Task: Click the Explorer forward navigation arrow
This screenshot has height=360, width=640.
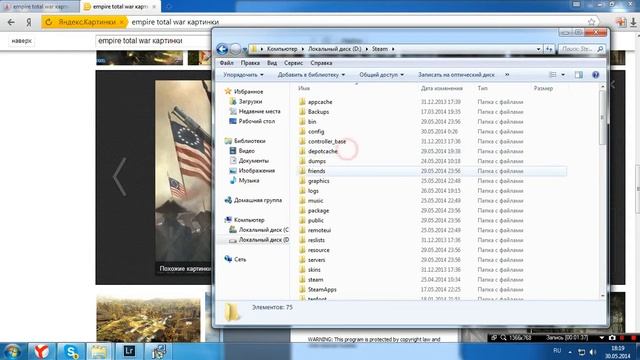Action: [x=236, y=49]
